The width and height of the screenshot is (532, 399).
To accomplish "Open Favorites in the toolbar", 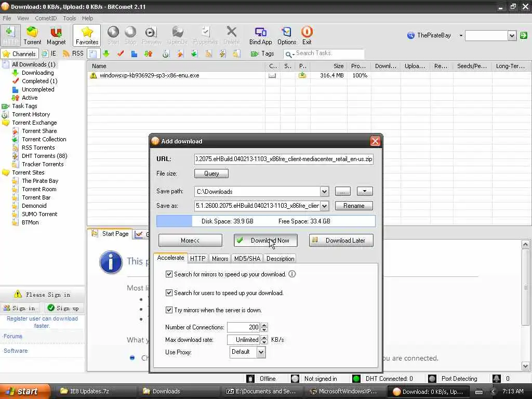I will click(87, 35).
